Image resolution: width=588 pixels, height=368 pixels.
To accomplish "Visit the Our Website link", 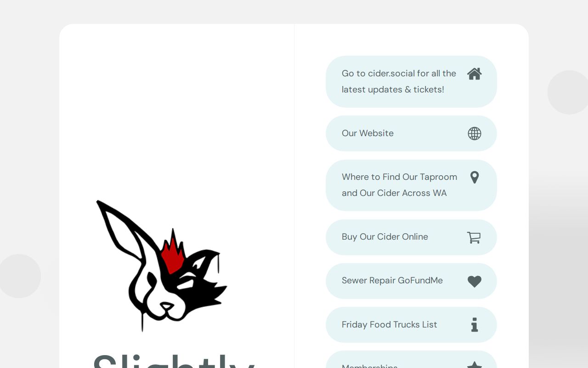I will click(411, 133).
